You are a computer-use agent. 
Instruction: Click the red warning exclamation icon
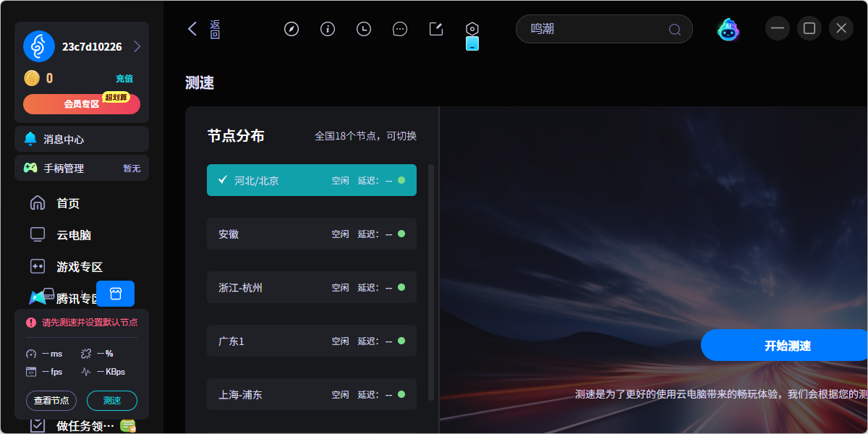click(31, 323)
